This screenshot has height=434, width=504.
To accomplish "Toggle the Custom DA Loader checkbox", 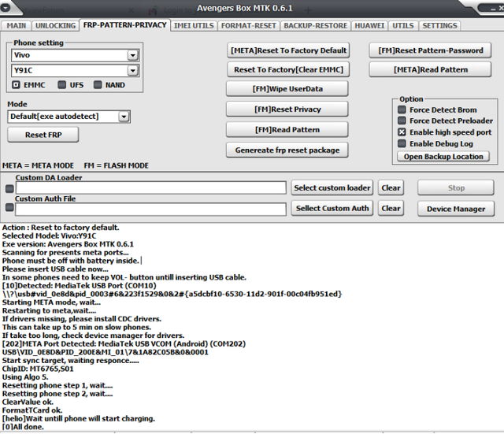I will click(9, 189).
